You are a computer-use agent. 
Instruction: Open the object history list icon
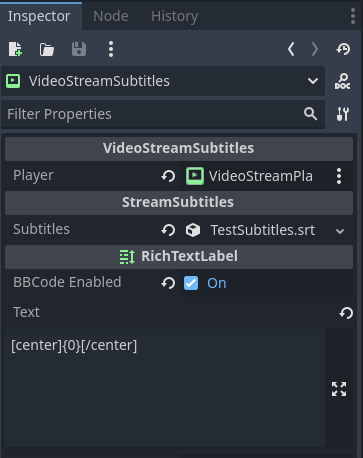343,49
